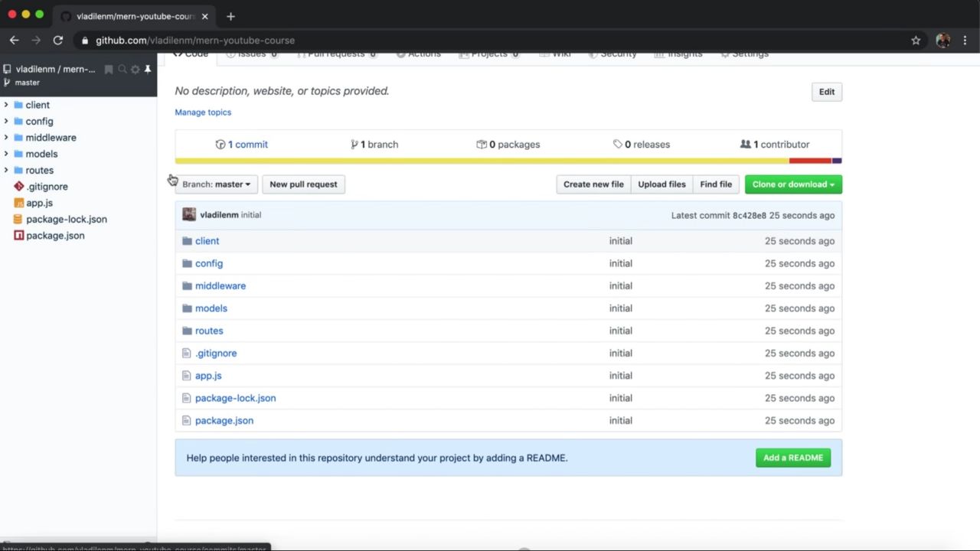Screen dimensions: 980x551
Task: Click the yellow JavaScript segment of language bar
Action: pyautogui.click(x=482, y=161)
